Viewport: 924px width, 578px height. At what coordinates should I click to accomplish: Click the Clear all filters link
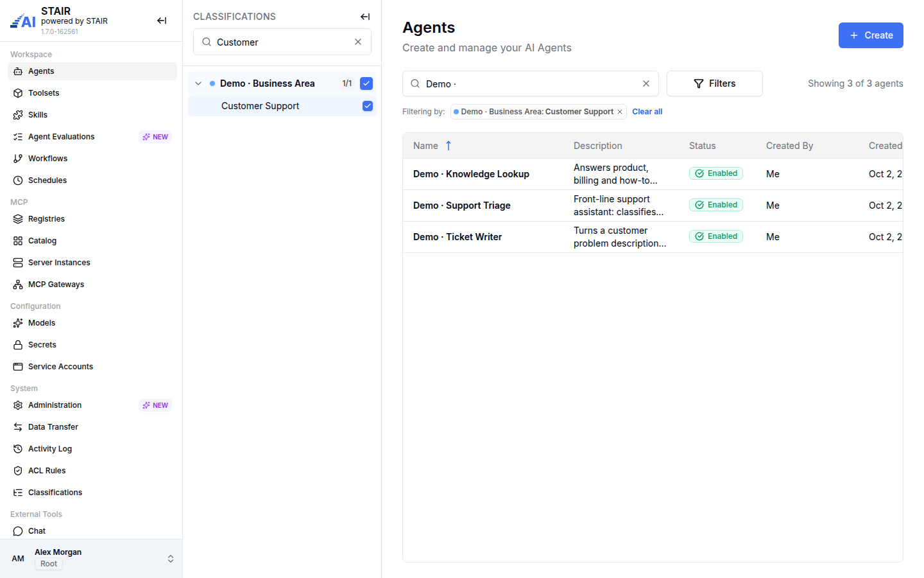point(647,112)
